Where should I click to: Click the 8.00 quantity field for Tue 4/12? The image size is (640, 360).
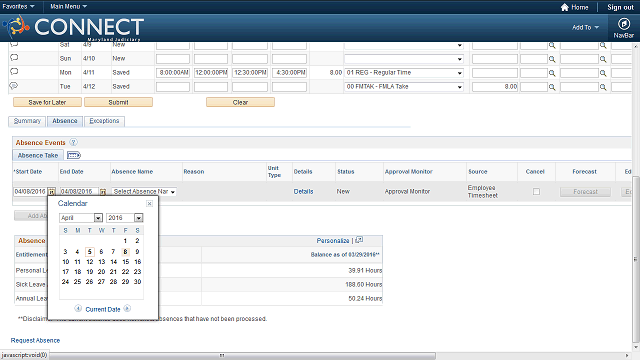pyautogui.click(x=495, y=87)
